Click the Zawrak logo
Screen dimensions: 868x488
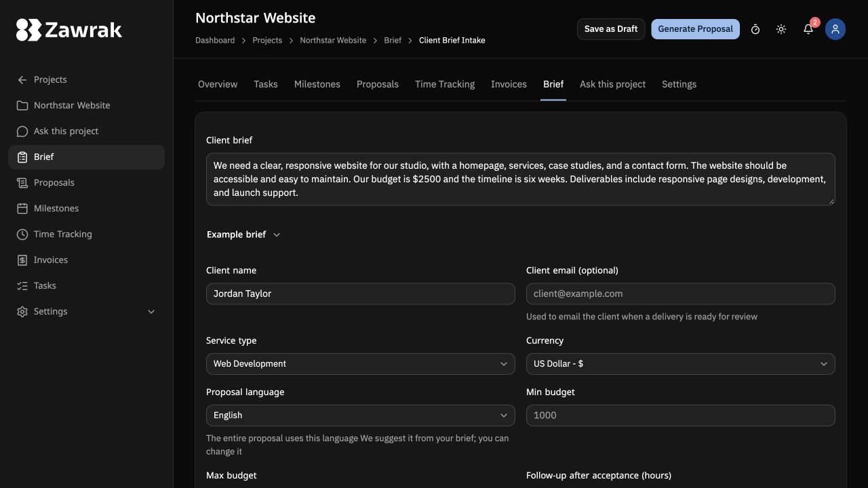point(69,30)
